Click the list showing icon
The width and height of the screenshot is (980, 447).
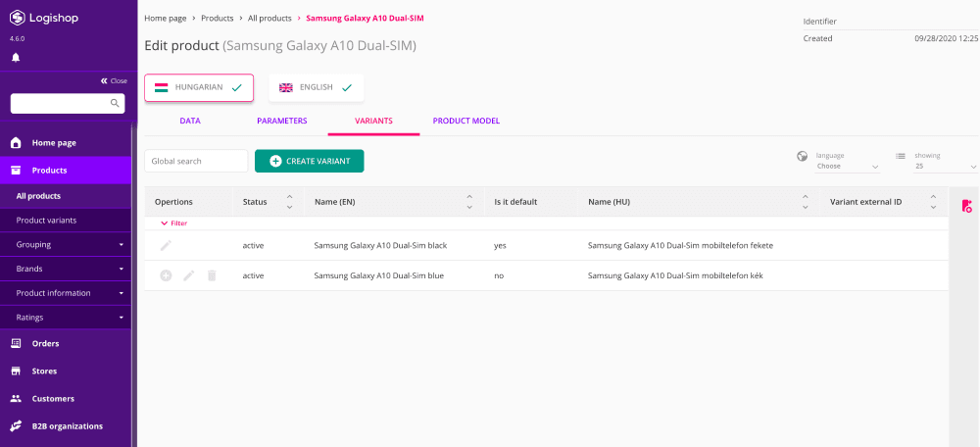click(x=901, y=156)
